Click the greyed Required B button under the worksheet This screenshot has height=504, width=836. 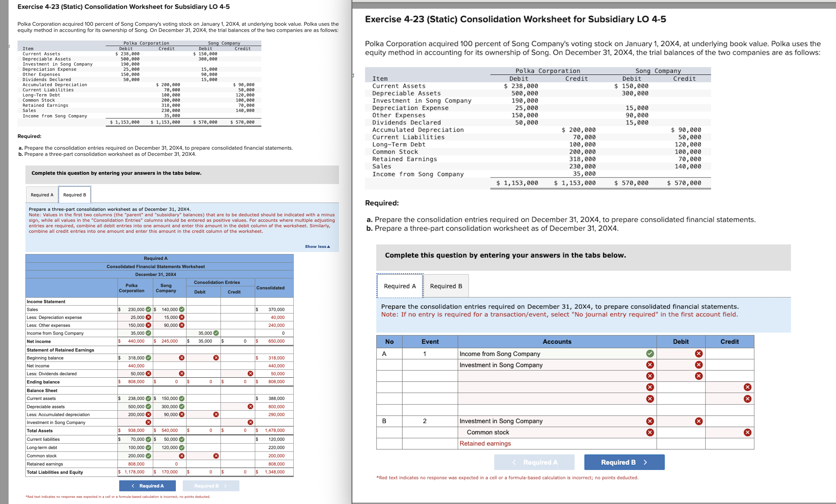(x=211, y=486)
